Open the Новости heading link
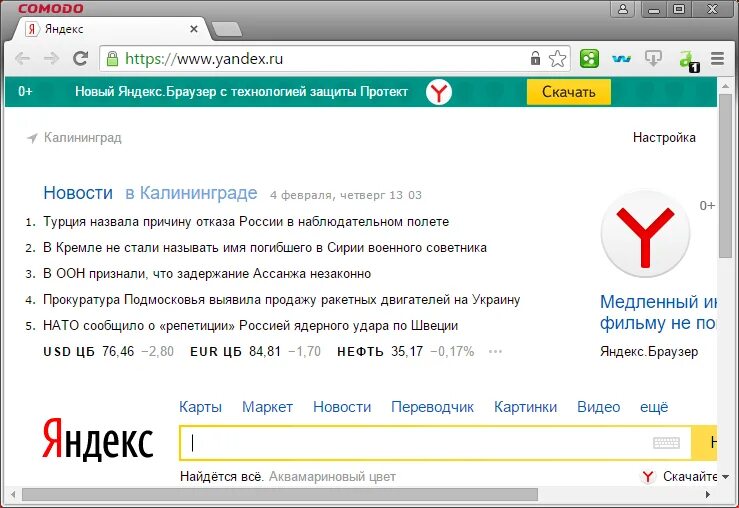The width and height of the screenshot is (739, 508). (x=78, y=193)
